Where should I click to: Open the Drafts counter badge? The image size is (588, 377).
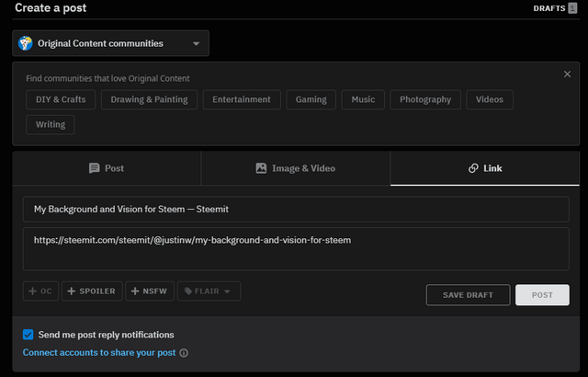click(x=572, y=8)
